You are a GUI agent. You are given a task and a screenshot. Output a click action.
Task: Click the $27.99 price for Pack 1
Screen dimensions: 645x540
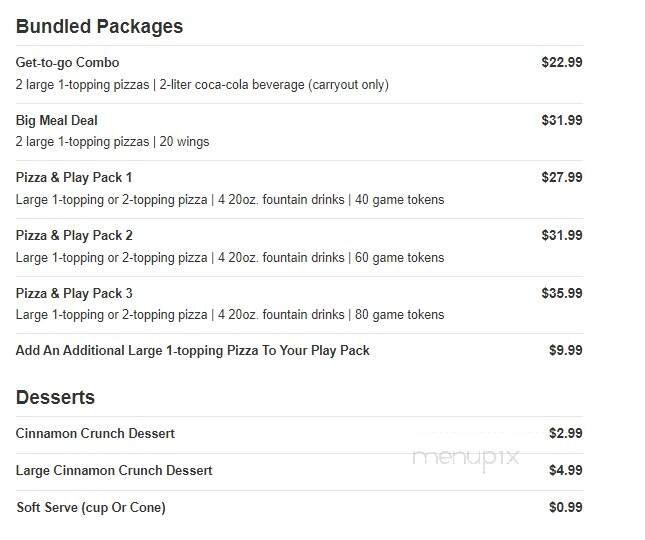tap(561, 177)
